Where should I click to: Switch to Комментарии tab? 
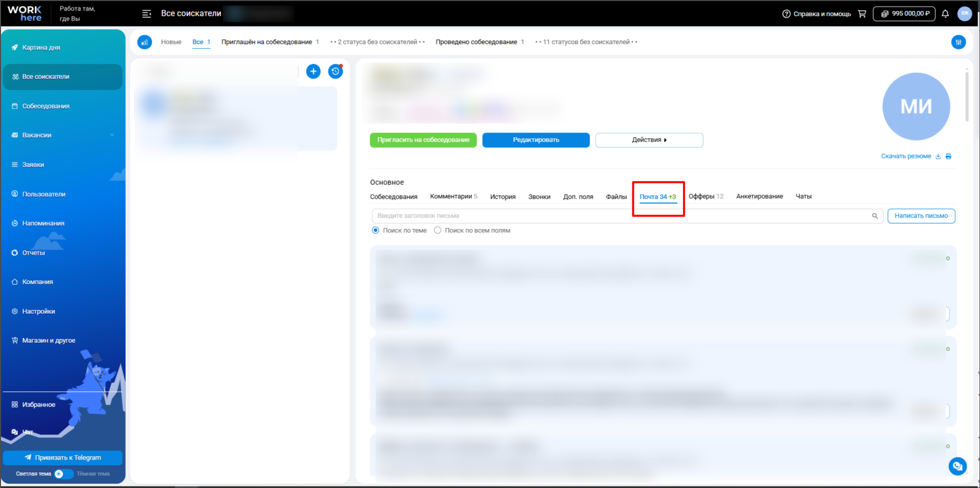click(x=454, y=197)
